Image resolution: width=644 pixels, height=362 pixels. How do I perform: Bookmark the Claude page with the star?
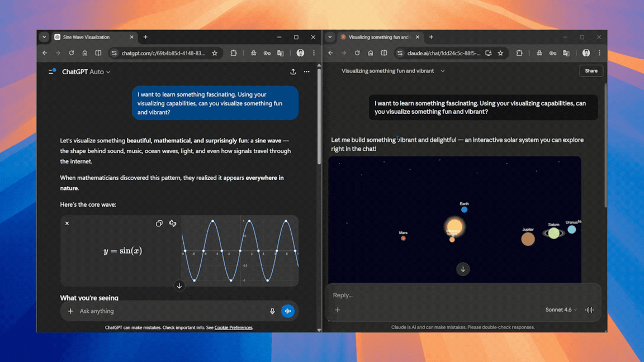[x=500, y=53]
